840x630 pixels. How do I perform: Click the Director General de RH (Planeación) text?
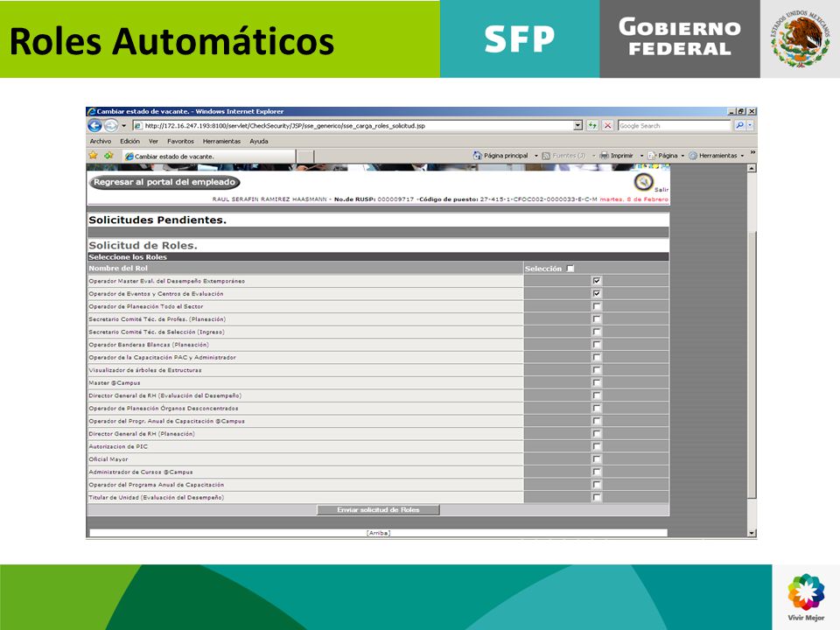[x=142, y=434]
